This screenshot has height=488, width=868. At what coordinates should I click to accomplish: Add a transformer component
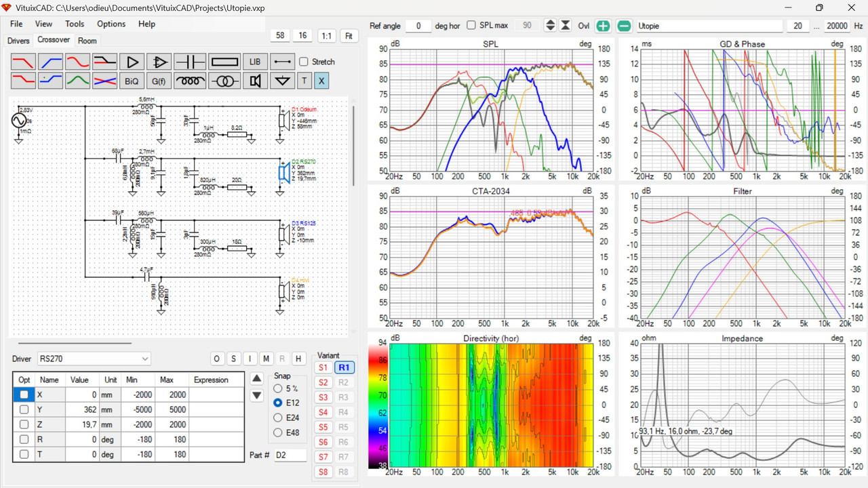[224, 81]
